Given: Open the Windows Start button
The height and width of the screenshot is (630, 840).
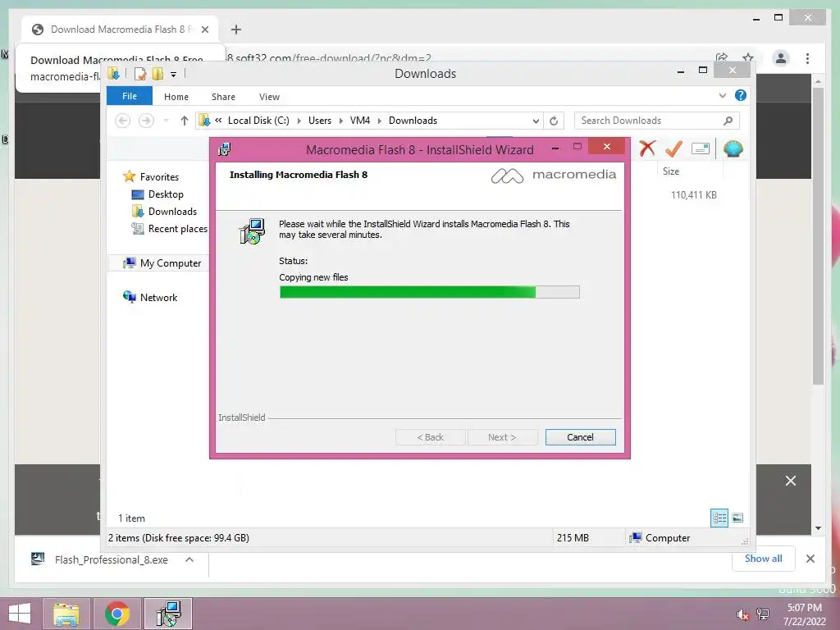Looking at the screenshot, I should (20, 614).
